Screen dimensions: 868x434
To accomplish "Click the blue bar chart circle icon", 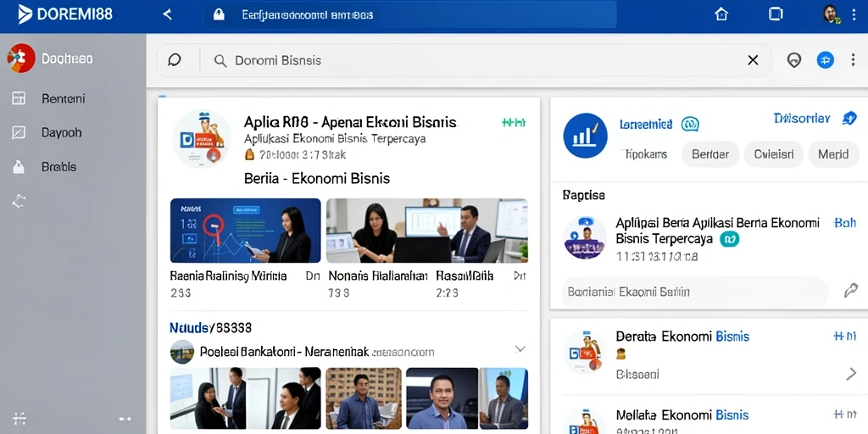I will [x=585, y=136].
